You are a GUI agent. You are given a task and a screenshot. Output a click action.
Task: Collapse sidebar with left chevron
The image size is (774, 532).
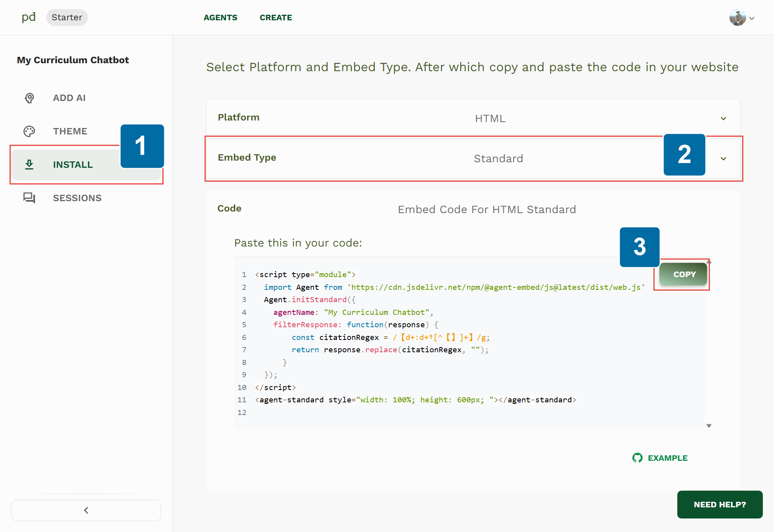point(86,510)
